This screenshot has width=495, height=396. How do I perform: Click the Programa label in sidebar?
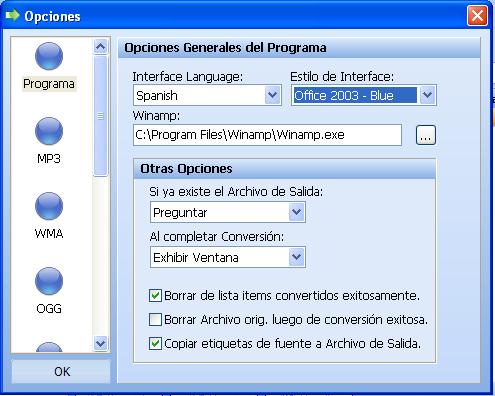click(x=49, y=84)
